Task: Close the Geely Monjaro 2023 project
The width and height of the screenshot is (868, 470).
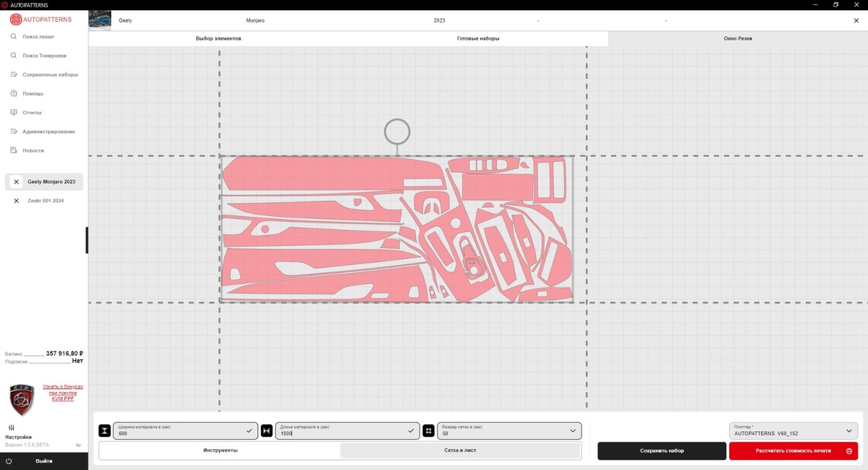Action: pyautogui.click(x=17, y=182)
